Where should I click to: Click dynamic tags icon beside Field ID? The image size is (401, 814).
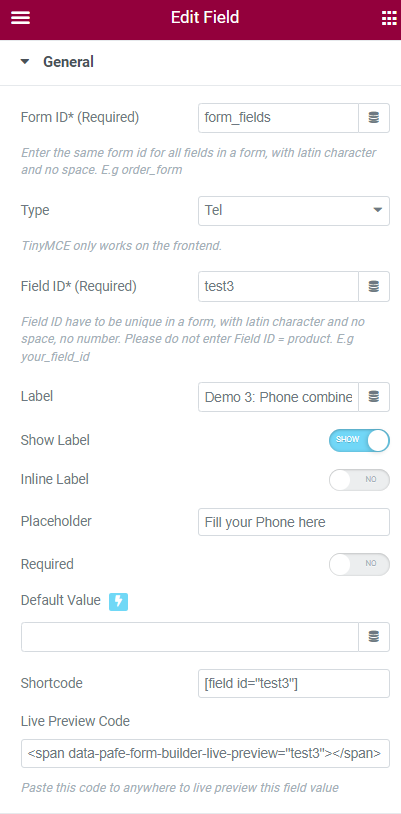point(374,286)
